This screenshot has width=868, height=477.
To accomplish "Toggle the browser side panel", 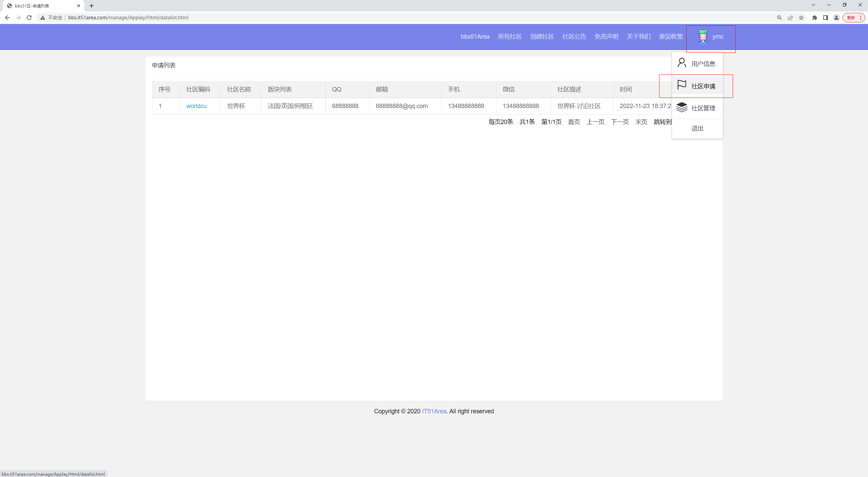I will coord(826,18).
